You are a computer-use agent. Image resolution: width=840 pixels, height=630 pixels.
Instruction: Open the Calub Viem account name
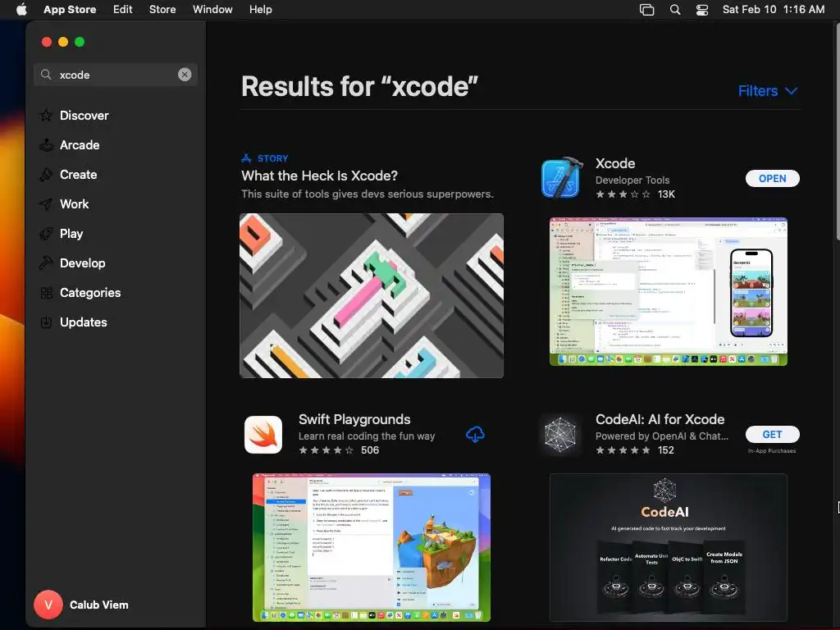(99, 605)
